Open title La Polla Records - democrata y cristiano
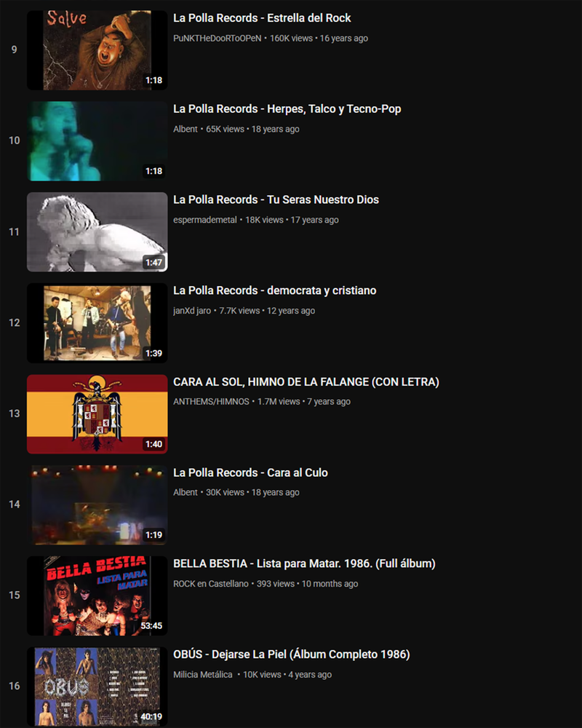Screen dimensions: 582x728 click(275, 290)
